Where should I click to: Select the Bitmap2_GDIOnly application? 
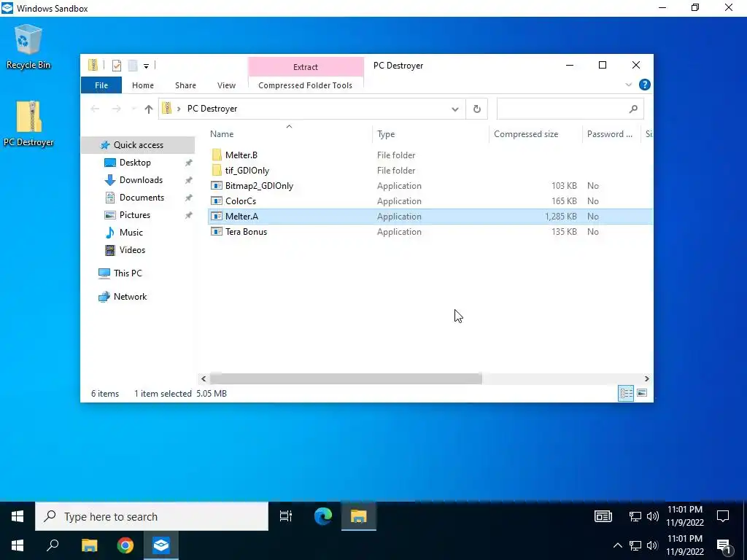tap(259, 186)
